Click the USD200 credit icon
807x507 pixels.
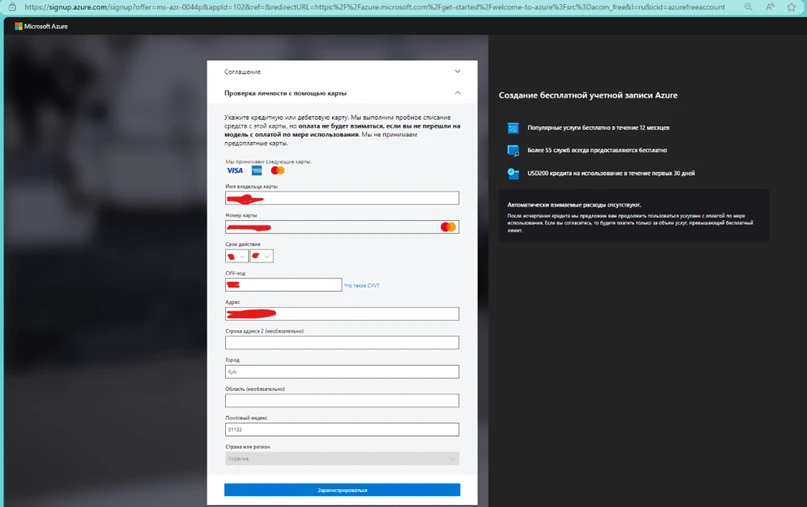(513, 173)
